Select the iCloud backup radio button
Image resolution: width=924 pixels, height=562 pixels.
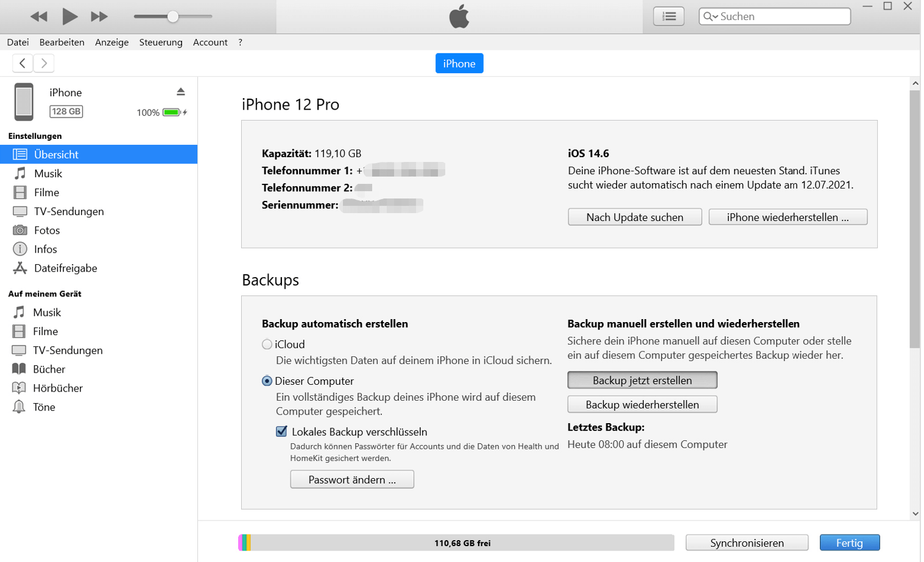coord(267,345)
